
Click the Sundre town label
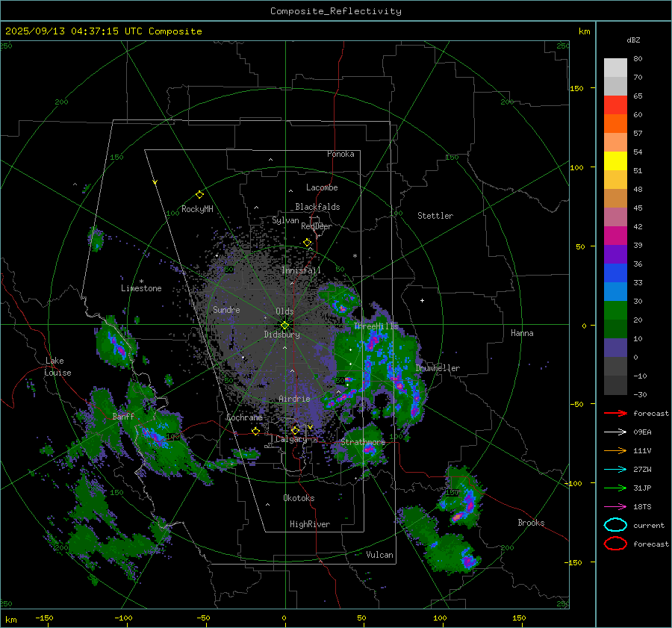(x=226, y=309)
